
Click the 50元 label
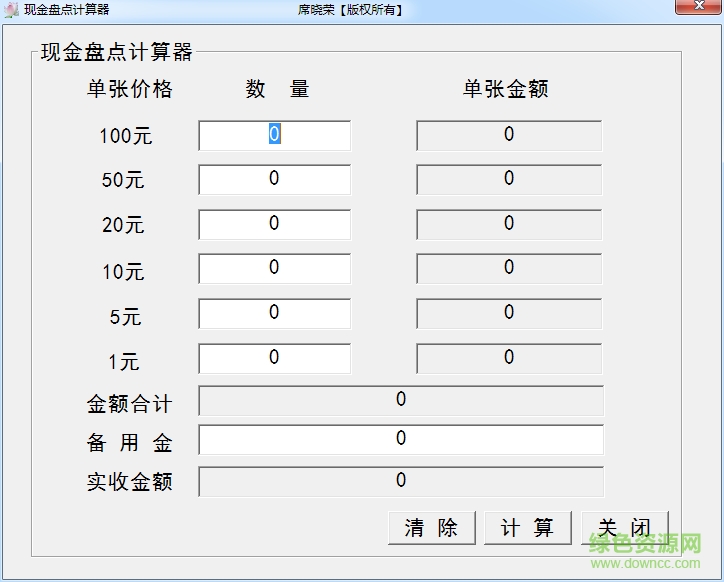point(123,180)
